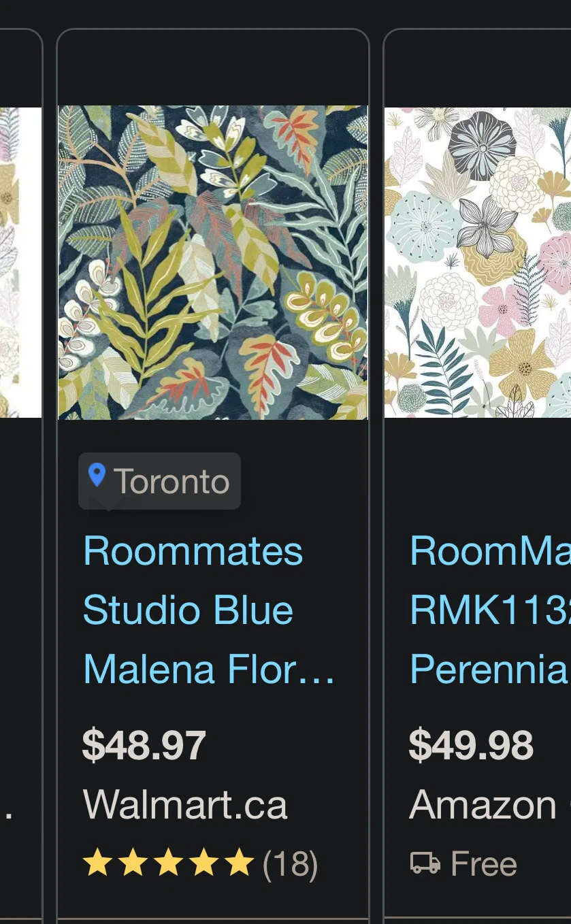
Task: Click the first yellow rating star
Action: (x=98, y=863)
